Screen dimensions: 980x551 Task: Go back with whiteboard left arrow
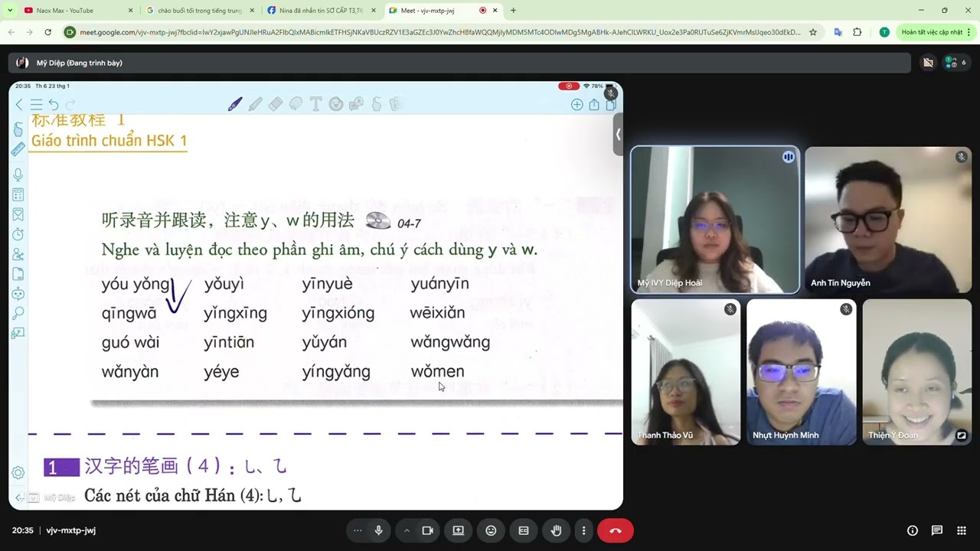coord(19,105)
